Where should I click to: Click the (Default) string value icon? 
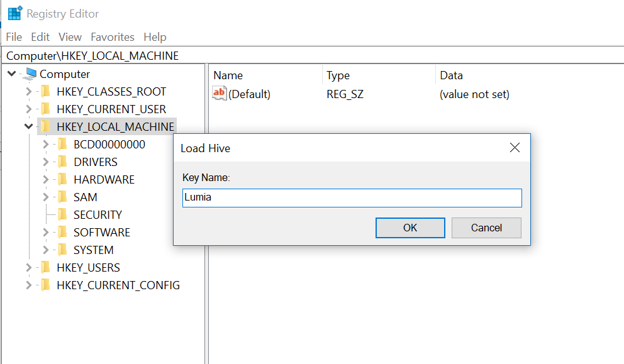coord(219,94)
